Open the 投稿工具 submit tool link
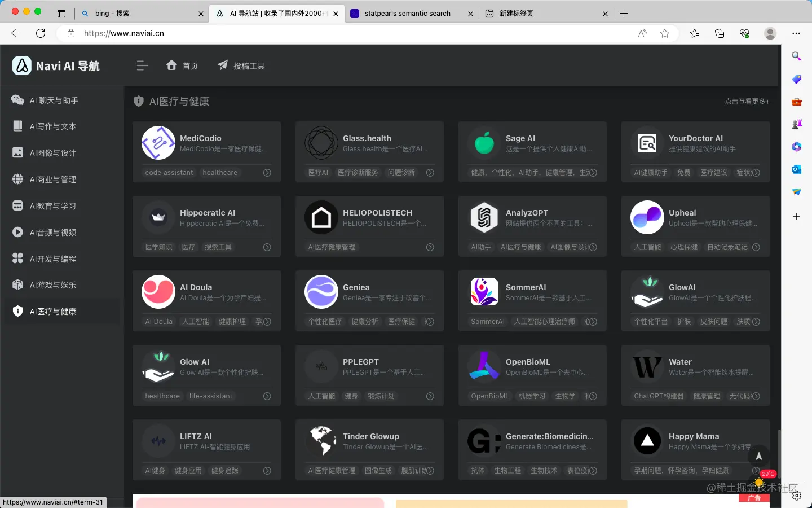The height and width of the screenshot is (508, 812). (x=241, y=65)
